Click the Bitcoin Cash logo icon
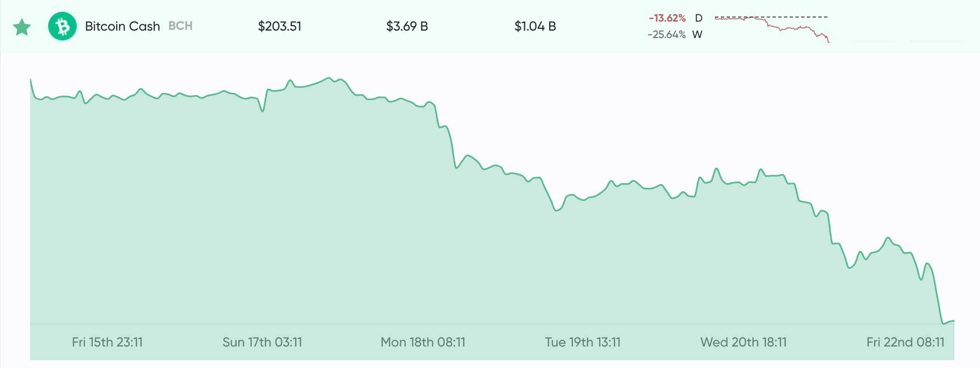Screen dimensions: 980x368 (x=62, y=26)
